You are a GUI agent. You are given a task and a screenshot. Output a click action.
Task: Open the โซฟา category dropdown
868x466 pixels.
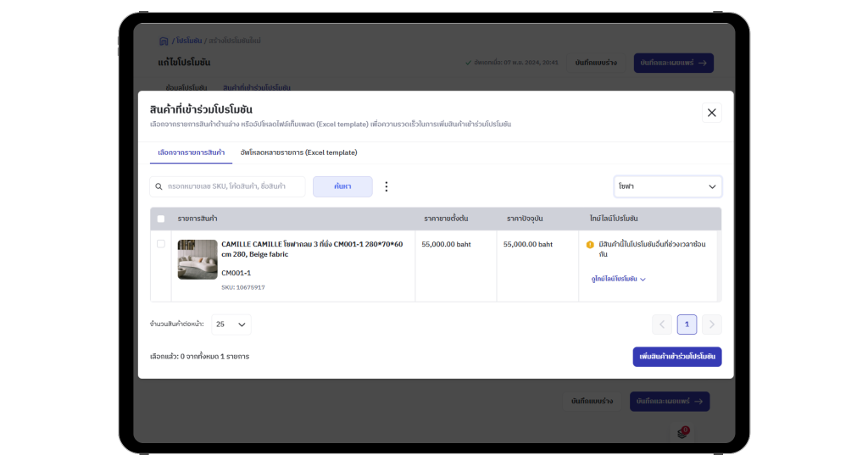pos(668,186)
